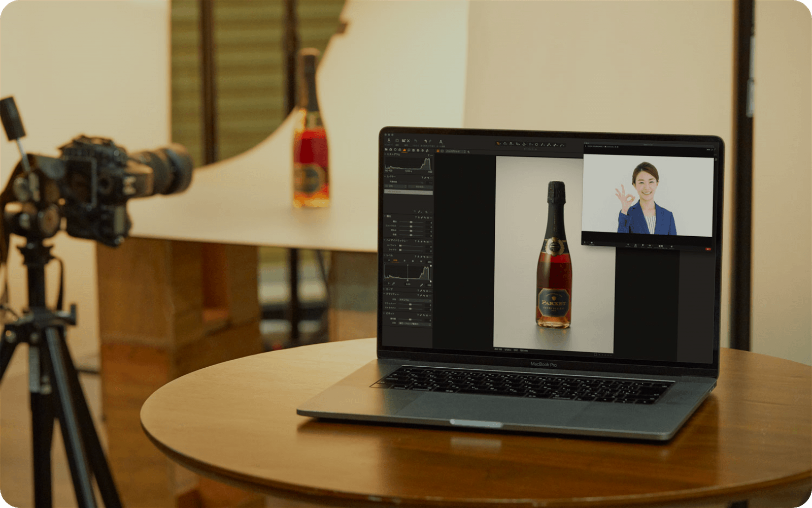Open the Library folder tool tab
Viewport: 812px width, 508px height.
(x=386, y=150)
